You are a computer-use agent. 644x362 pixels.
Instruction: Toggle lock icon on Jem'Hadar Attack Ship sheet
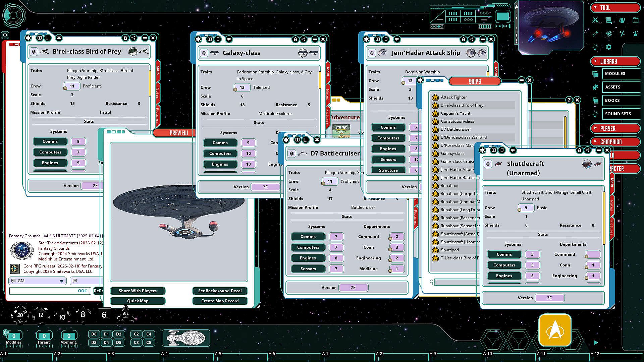463,40
